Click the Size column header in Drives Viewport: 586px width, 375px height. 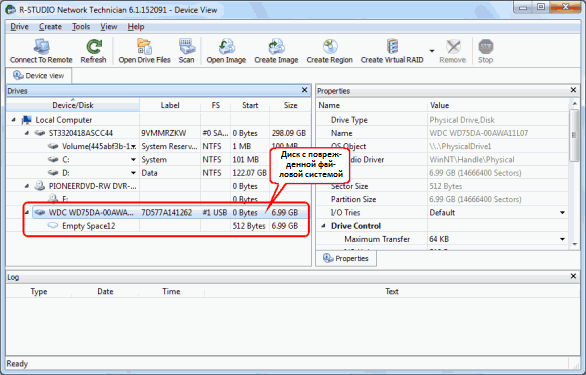tap(290, 105)
